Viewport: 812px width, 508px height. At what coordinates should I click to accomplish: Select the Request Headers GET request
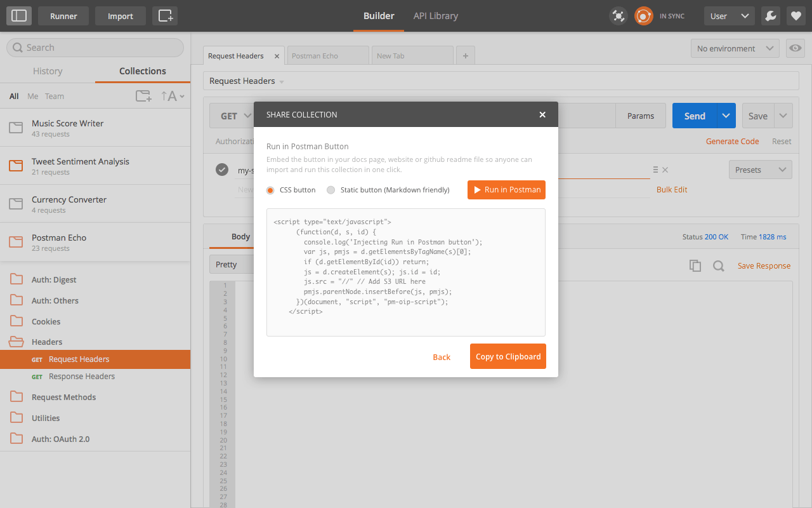pyautogui.click(x=95, y=359)
